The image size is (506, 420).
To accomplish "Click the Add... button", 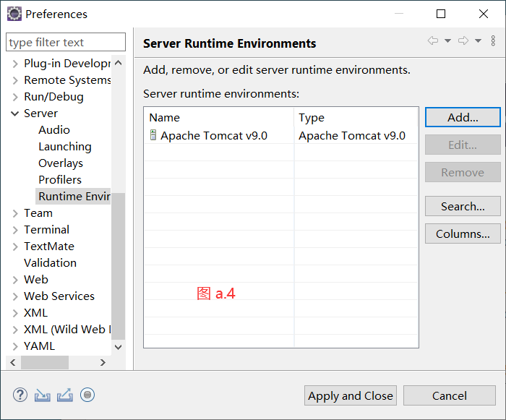I will tap(463, 117).
